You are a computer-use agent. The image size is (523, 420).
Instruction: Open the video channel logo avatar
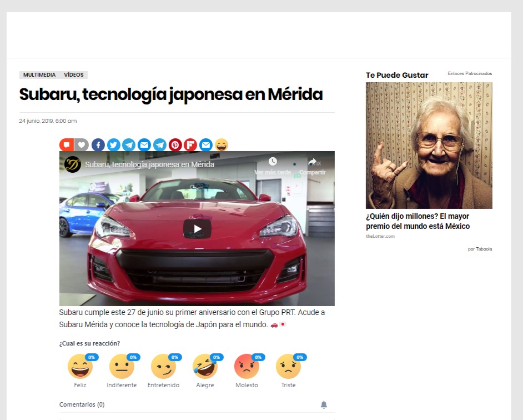(73, 164)
